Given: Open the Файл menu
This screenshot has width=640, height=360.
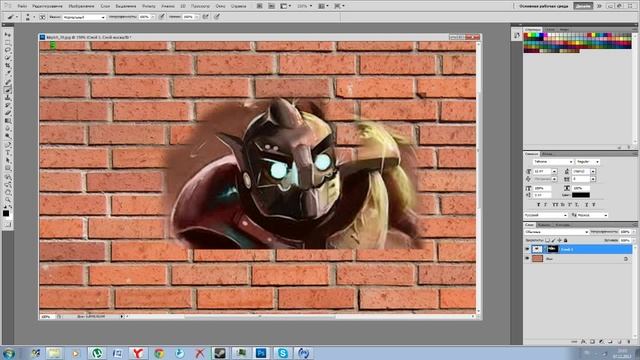Looking at the screenshot, I should [x=22, y=6].
